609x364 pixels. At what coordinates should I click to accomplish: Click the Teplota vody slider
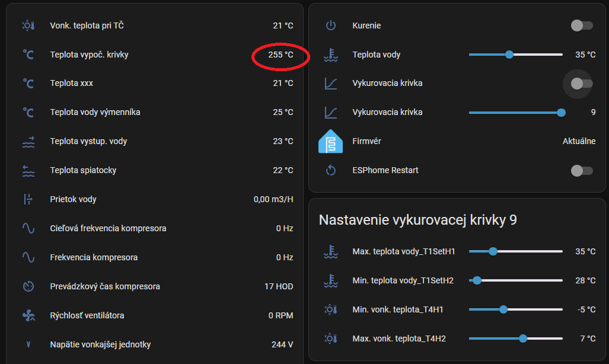click(x=515, y=55)
